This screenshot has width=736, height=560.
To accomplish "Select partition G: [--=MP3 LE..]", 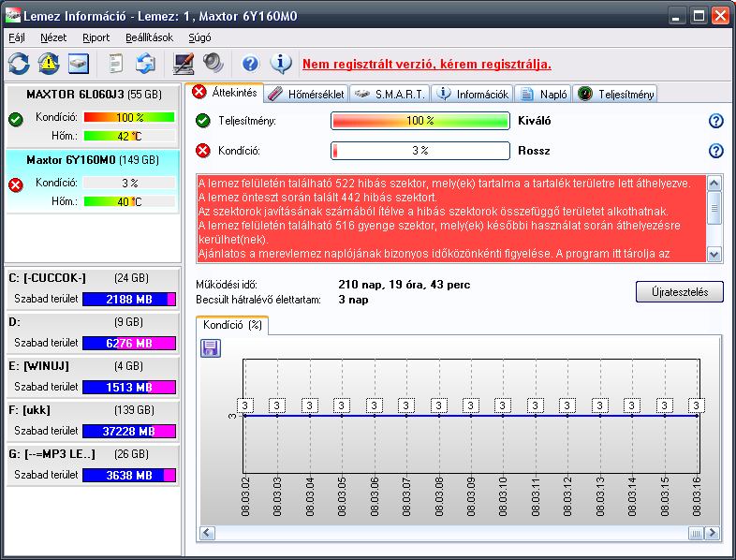I will (x=93, y=464).
